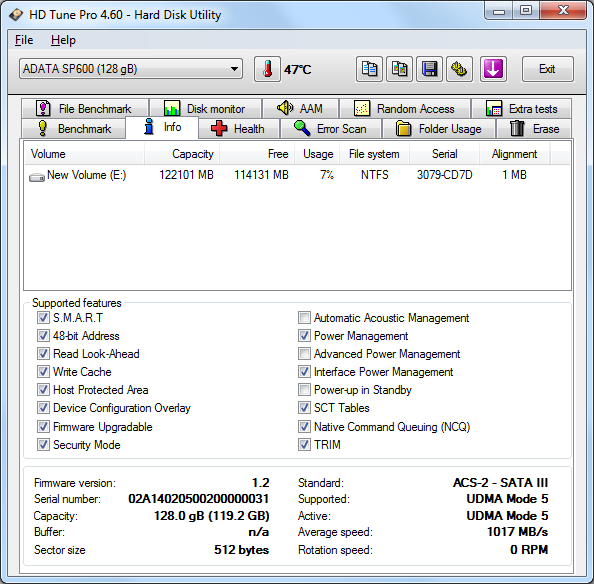The width and height of the screenshot is (594, 584).
Task: Click the floppy disk save icon
Action: 429,69
